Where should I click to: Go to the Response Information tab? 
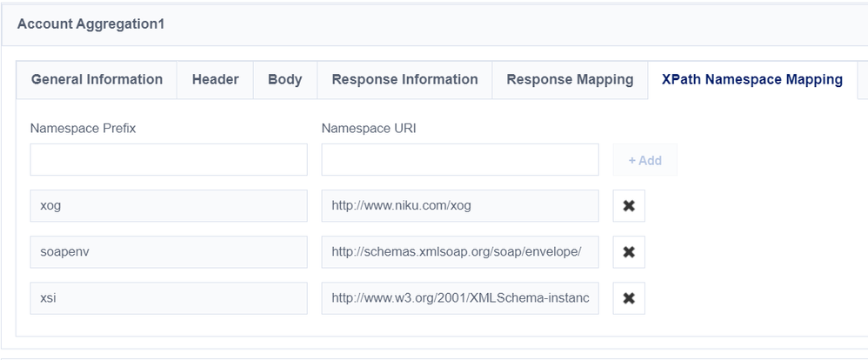404,80
